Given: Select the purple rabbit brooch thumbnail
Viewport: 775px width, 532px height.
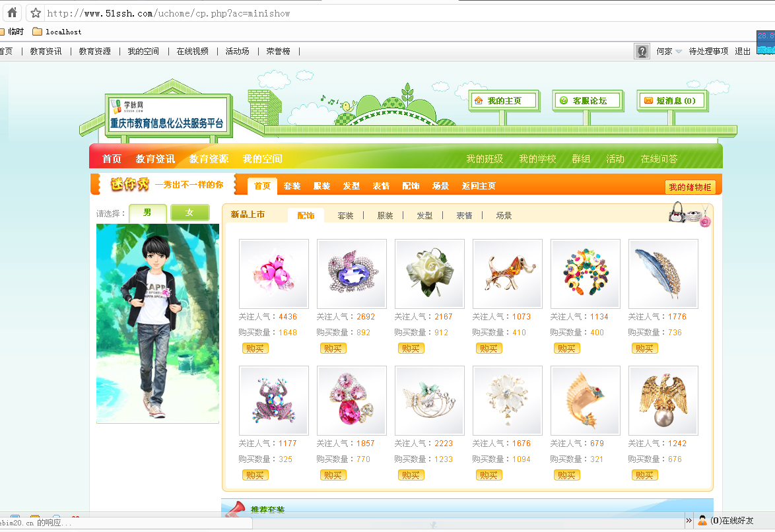Looking at the screenshot, I should (x=351, y=274).
